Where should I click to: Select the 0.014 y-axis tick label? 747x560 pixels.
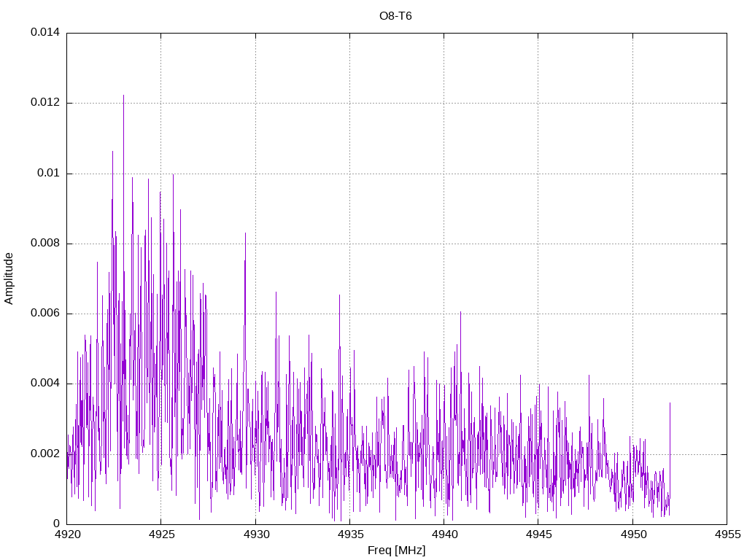(45, 33)
